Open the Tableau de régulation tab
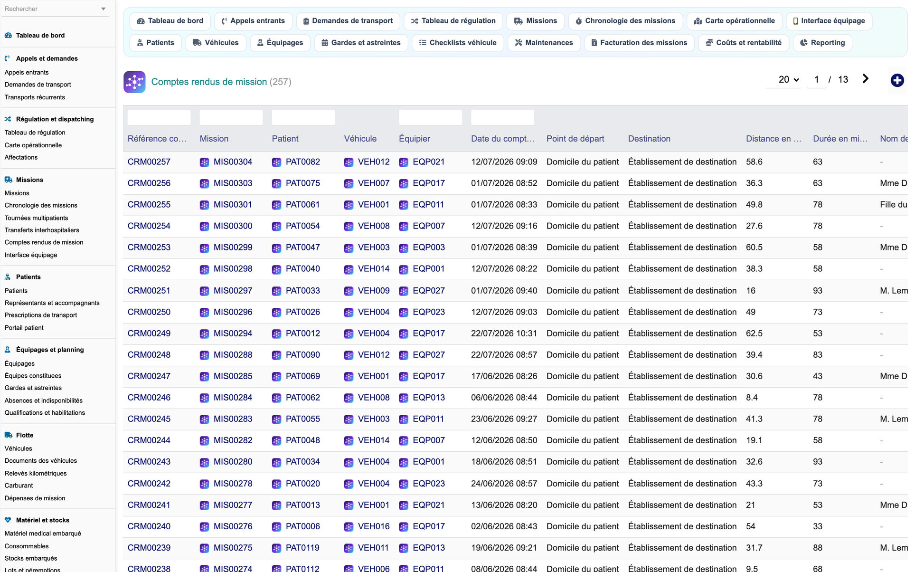 pos(453,21)
